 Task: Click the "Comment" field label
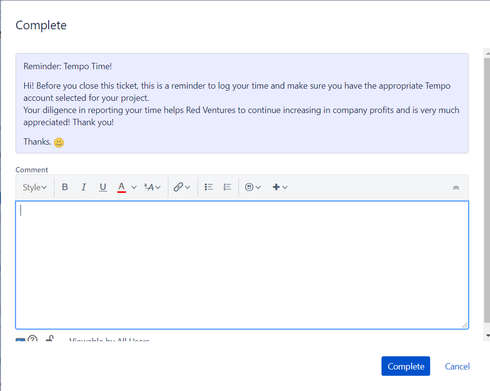point(32,170)
